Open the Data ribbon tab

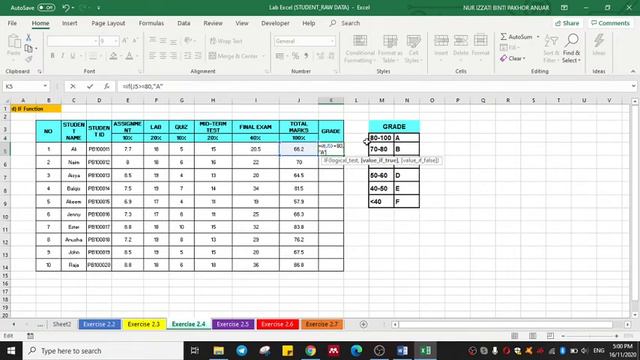184,23
